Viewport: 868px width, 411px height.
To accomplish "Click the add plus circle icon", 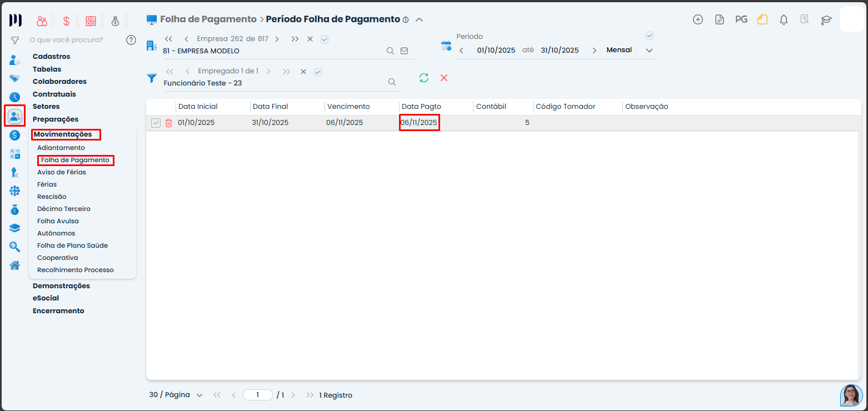I will tap(698, 19).
